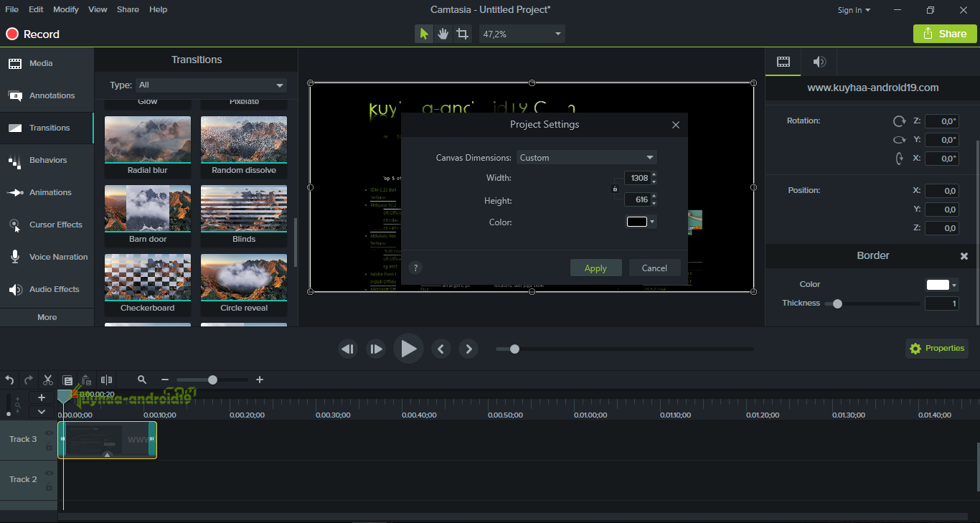Open the transition Type dropdown
Screen dimensions: 980x523
211,85
